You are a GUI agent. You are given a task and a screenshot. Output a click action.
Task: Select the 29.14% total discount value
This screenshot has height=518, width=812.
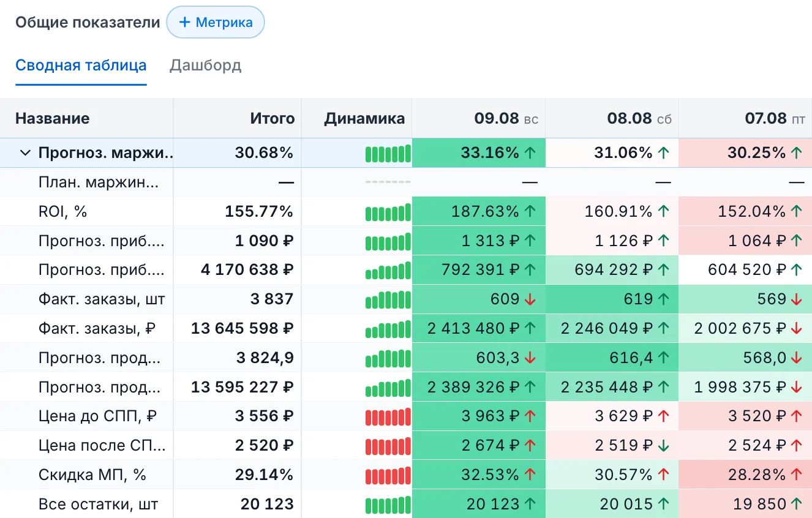pyautogui.click(x=264, y=475)
